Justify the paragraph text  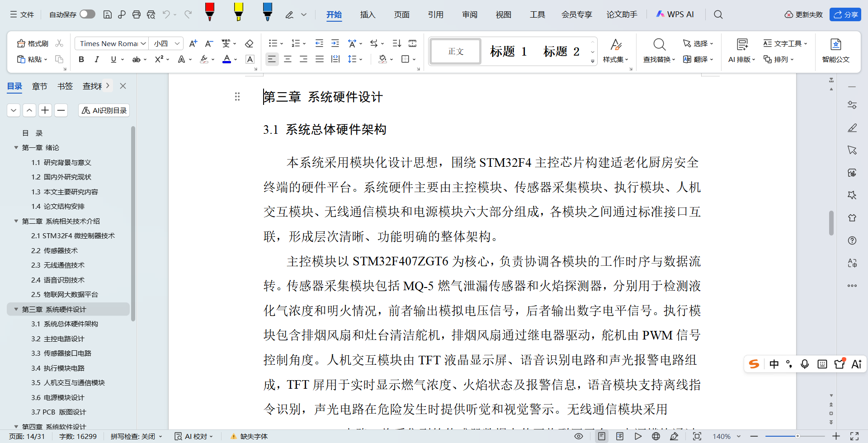point(320,59)
